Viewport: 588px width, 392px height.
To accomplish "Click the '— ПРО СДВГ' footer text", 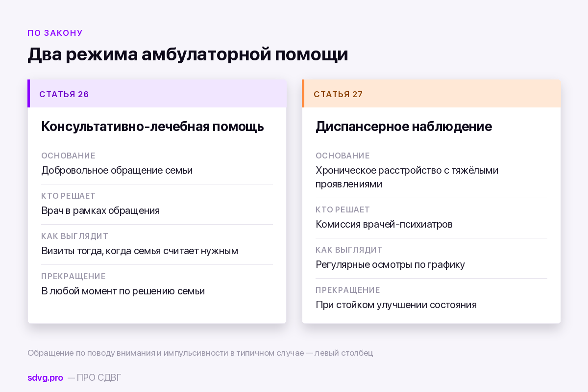I will click(94, 378).
